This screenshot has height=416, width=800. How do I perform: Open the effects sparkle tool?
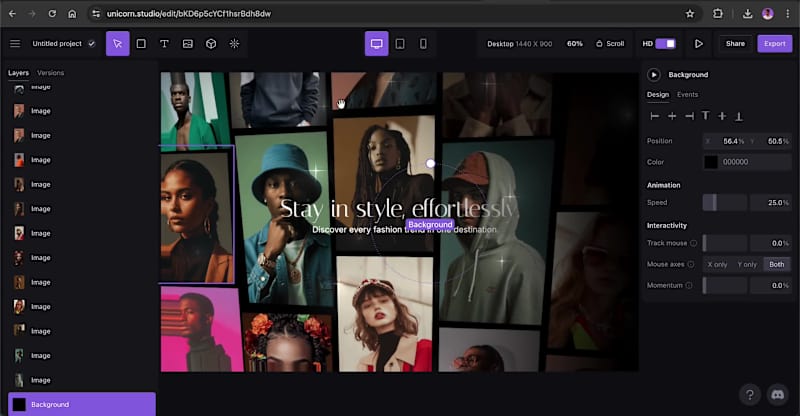coord(234,44)
